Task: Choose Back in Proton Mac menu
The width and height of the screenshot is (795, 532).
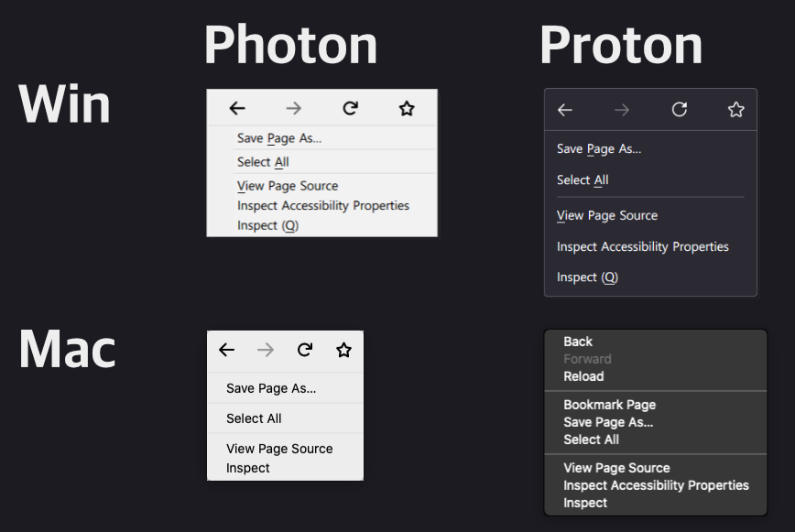Action: (x=578, y=342)
